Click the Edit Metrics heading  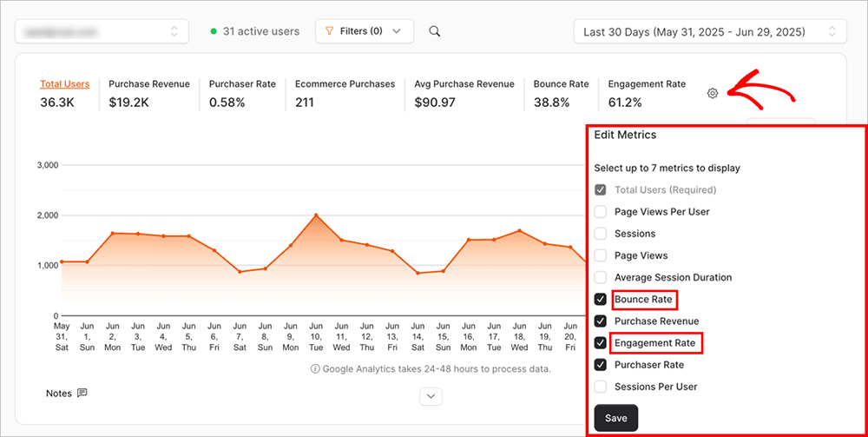pyautogui.click(x=625, y=136)
